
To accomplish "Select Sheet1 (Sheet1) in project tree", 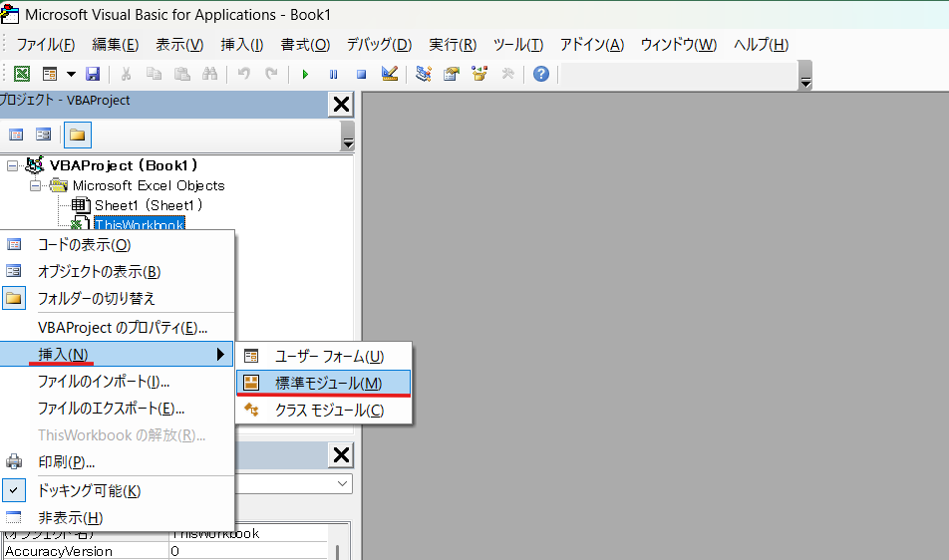I will 148,205.
